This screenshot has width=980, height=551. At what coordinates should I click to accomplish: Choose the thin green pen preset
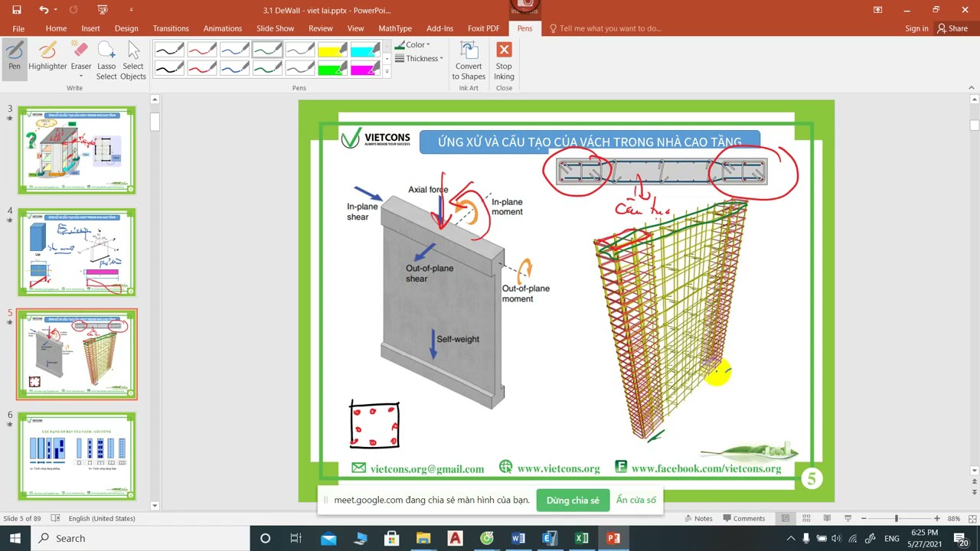pos(267,50)
